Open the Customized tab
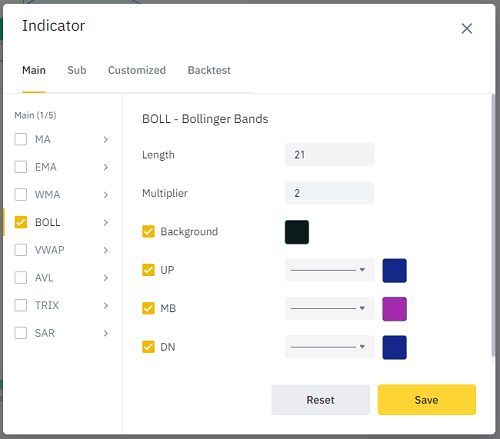This screenshot has width=500, height=439. tap(137, 70)
